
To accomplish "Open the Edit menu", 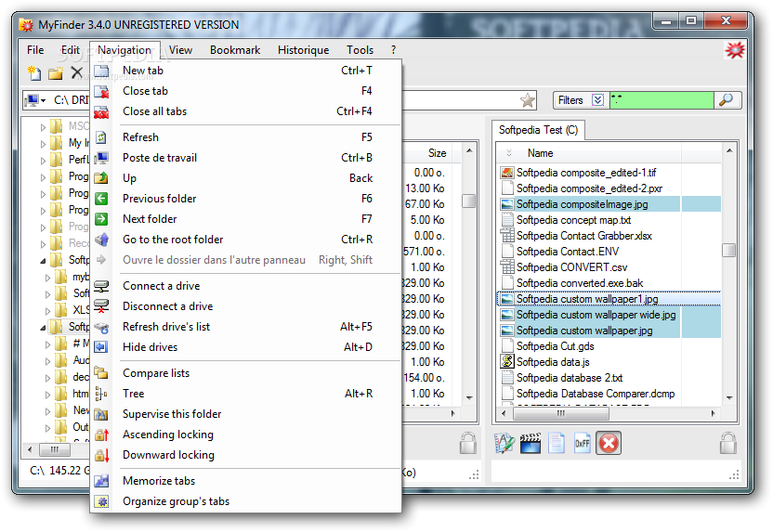I will point(70,50).
